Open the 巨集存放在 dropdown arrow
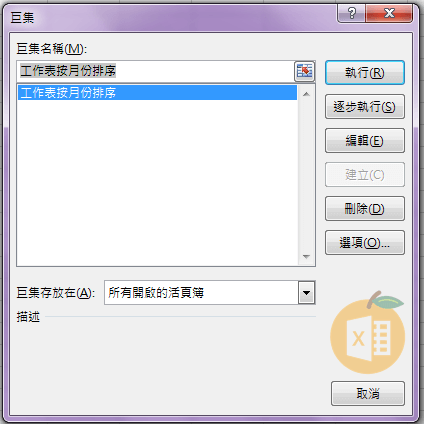Image resolution: width=424 pixels, height=424 pixels. (x=306, y=293)
